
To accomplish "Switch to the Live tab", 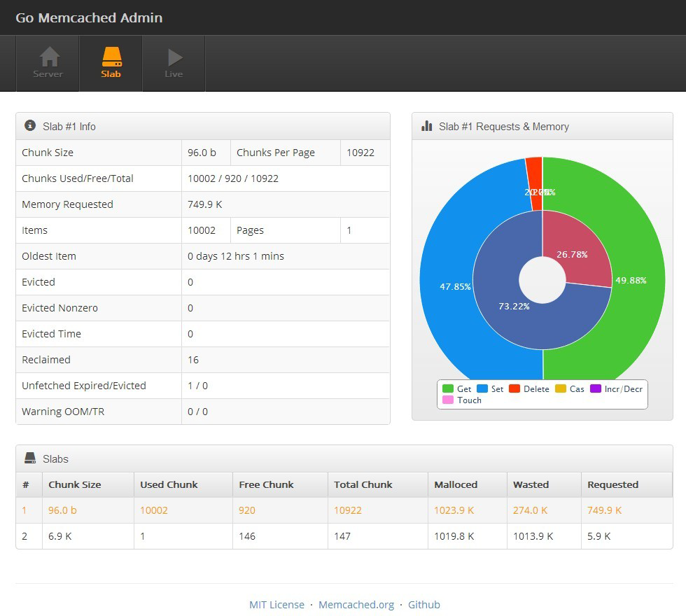I will 173,63.
